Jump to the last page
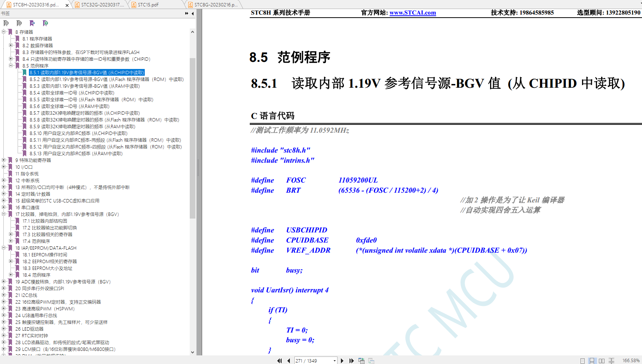Image resolution: width=642 pixels, height=364 pixels. coord(351,361)
